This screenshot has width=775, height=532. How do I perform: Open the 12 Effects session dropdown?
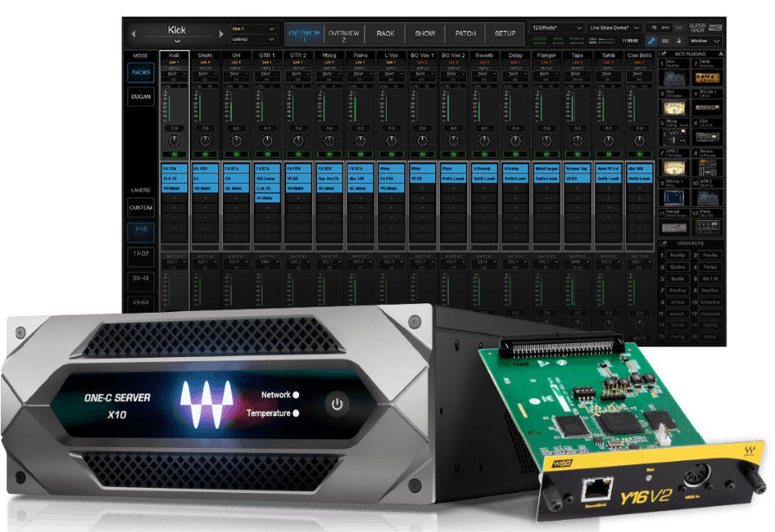click(557, 28)
